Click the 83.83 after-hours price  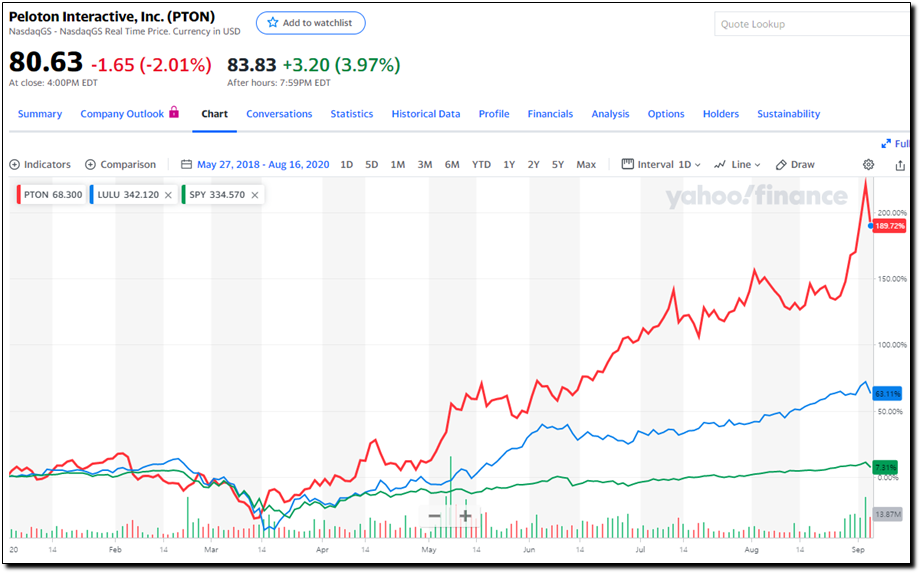251,65
